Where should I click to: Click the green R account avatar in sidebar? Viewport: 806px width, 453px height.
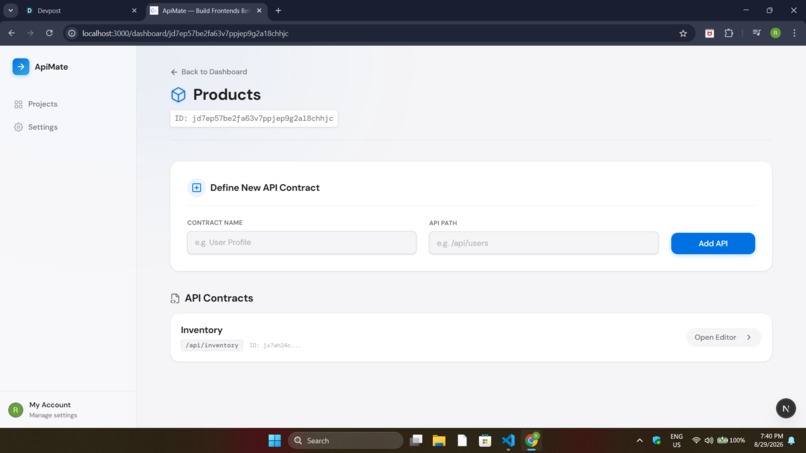click(16, 410)
